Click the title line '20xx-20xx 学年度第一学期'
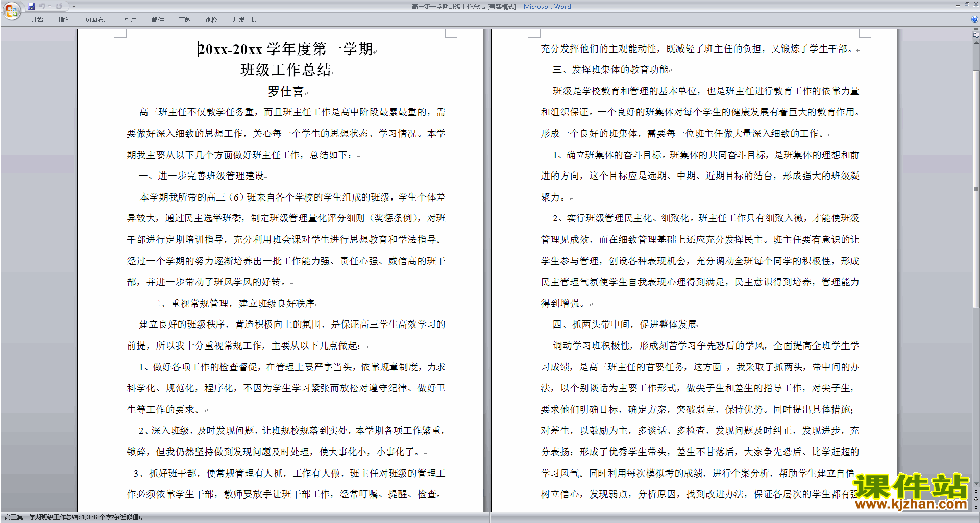Image resolution: width=980 pixels, height=523 pixels. (x=286, y=49)
